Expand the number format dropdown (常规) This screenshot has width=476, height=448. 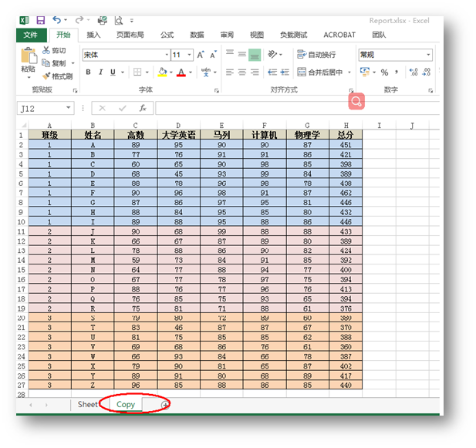coord(428,55)
